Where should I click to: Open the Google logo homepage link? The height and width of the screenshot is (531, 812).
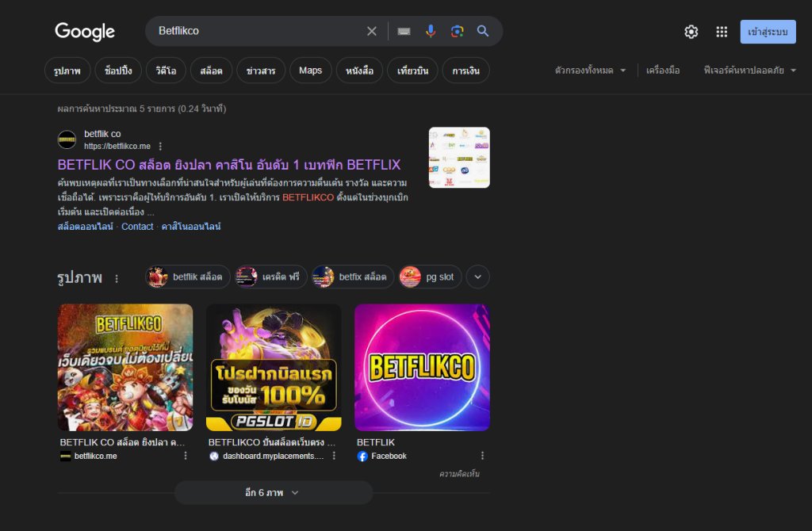click(x=85, y=32)
